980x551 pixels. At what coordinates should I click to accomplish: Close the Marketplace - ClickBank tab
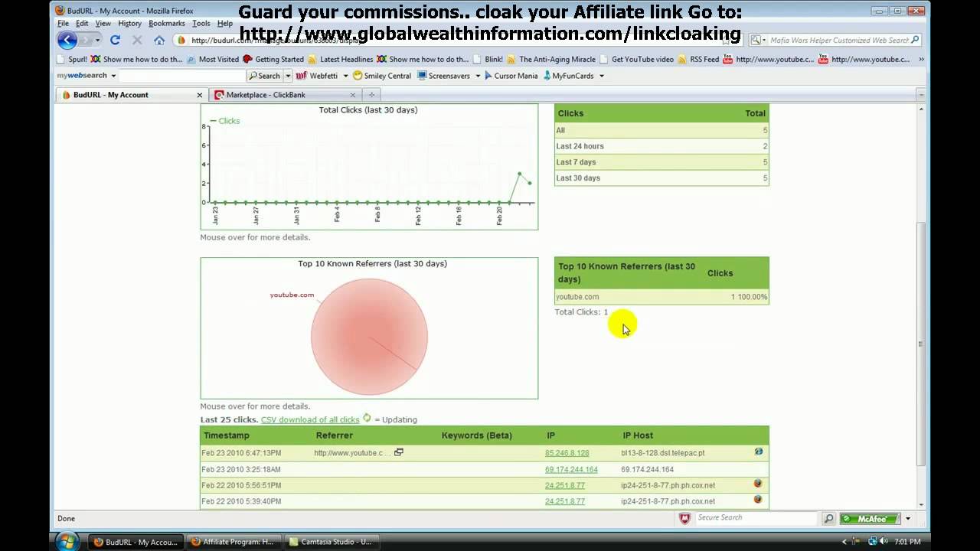(353, 95)
